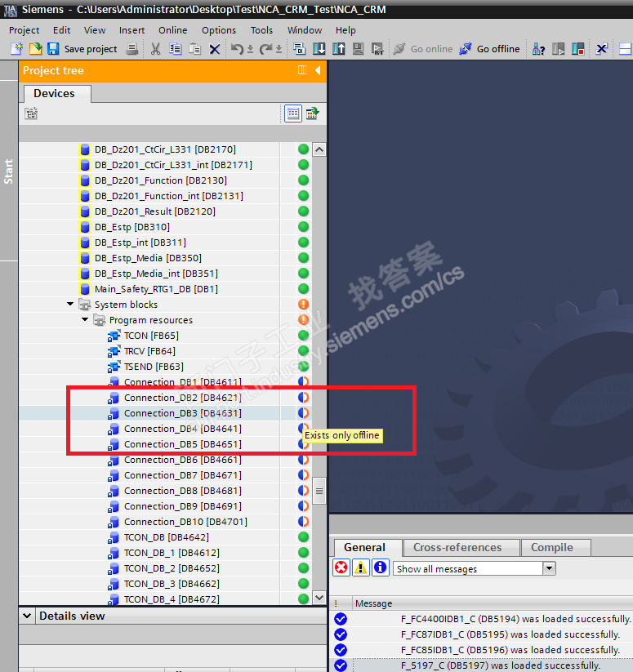This screenshot has height=672, width=633.
Task: Click the Go offline button
Action: pos(489,49)
